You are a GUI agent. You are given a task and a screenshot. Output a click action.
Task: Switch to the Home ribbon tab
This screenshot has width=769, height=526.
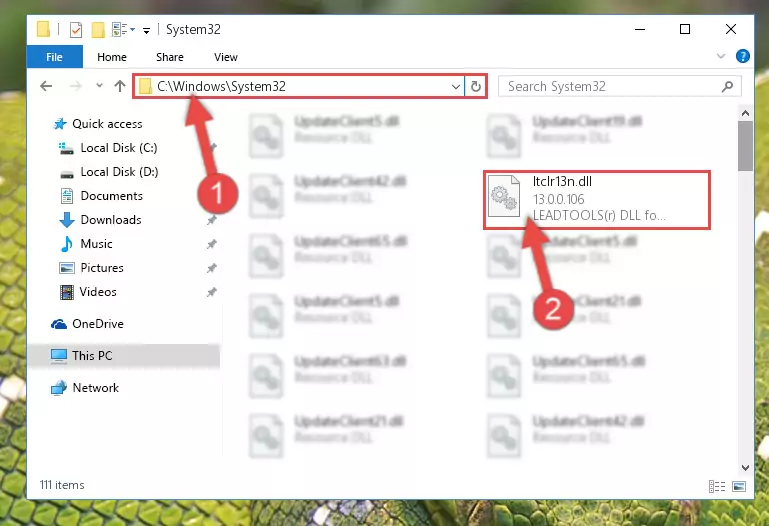112,57
